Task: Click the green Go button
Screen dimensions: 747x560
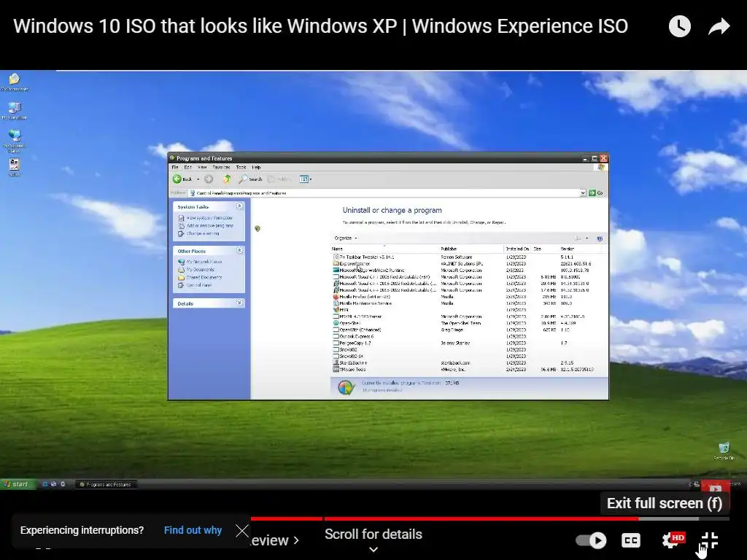Action: [x=595, y=192]
